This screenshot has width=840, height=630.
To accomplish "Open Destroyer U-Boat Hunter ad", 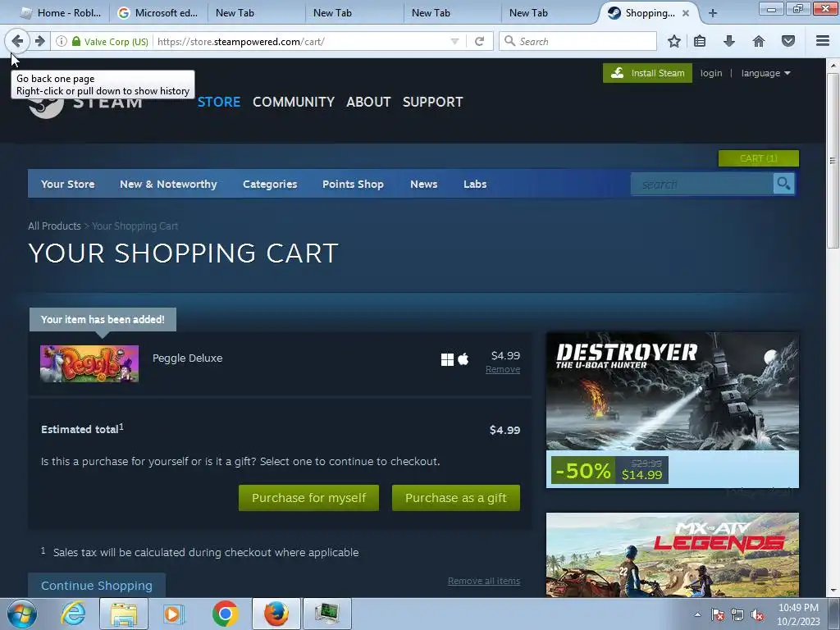I will tap(673, 410).
